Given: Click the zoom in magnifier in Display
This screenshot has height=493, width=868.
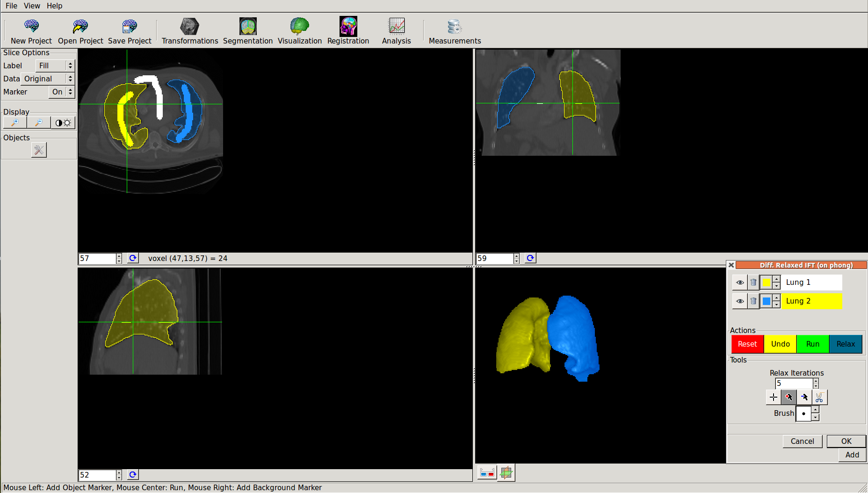Looking at the screenshot, I should point(15,123).
